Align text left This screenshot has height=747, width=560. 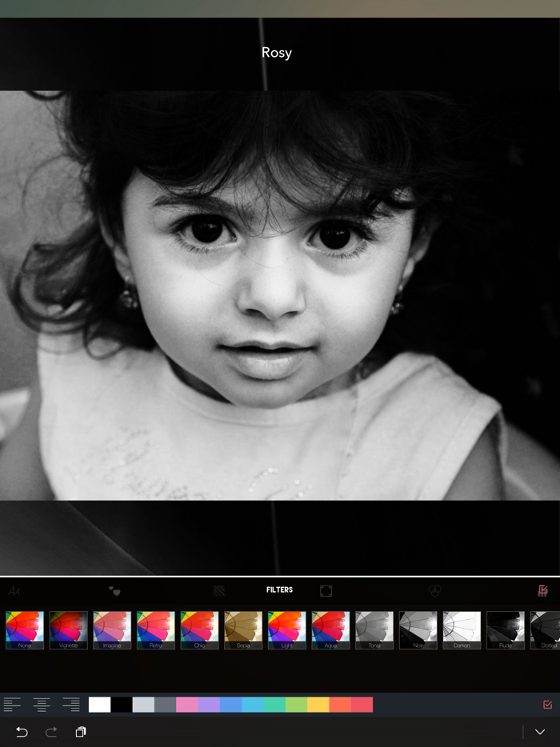point(12,704)
